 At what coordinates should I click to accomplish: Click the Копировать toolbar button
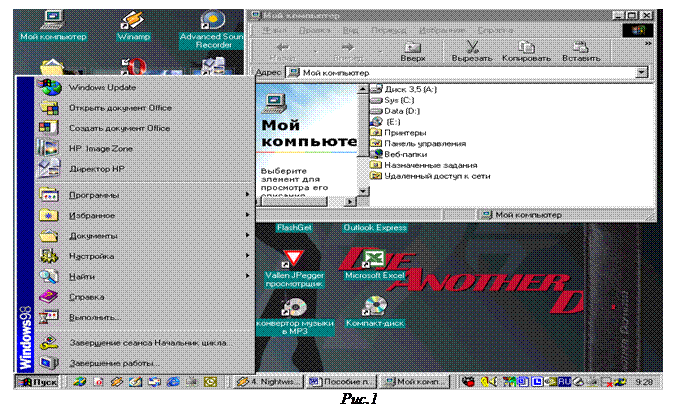526,51
